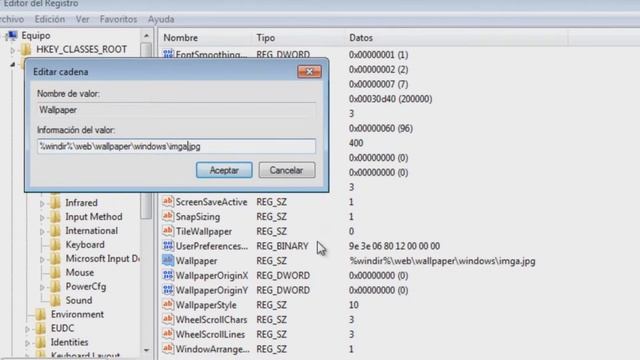The width and height of the screenshot is (640, 360).
Task: Click the tree pane scroll down arrow
Action: 146,350
